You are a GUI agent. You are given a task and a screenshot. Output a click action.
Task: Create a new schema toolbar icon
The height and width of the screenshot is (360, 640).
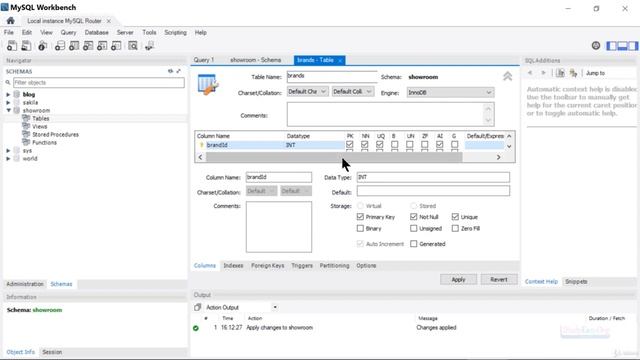pyautogui.click(x=60, y=46)
